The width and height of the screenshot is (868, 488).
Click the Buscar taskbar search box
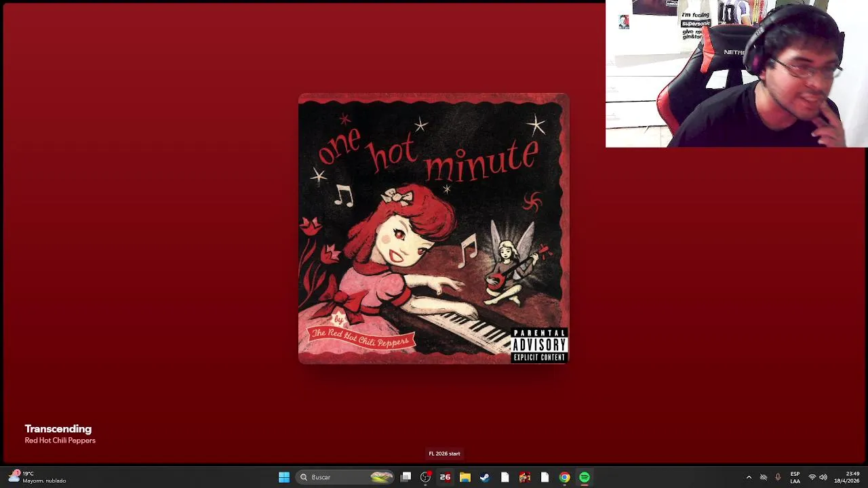(x=346, y=477)
